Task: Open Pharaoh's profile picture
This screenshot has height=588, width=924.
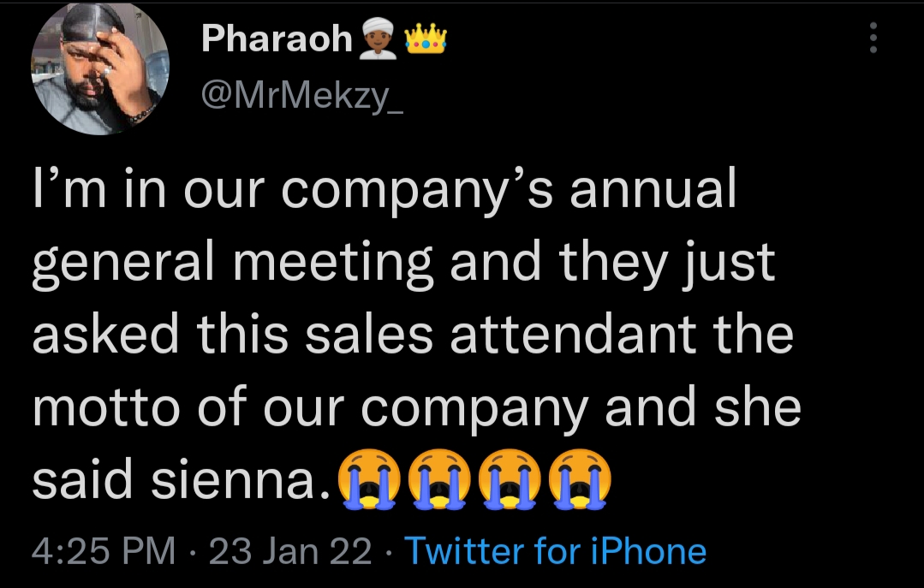Action: point(99,68)
